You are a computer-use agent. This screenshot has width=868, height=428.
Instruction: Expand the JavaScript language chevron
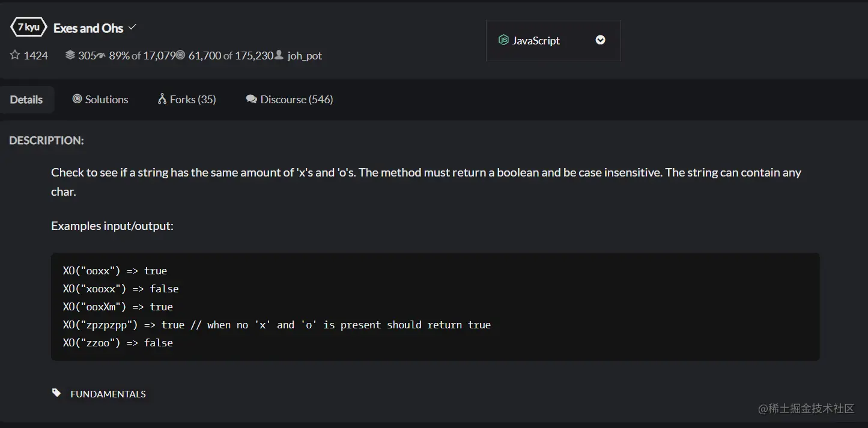click(x=600, y=40)
